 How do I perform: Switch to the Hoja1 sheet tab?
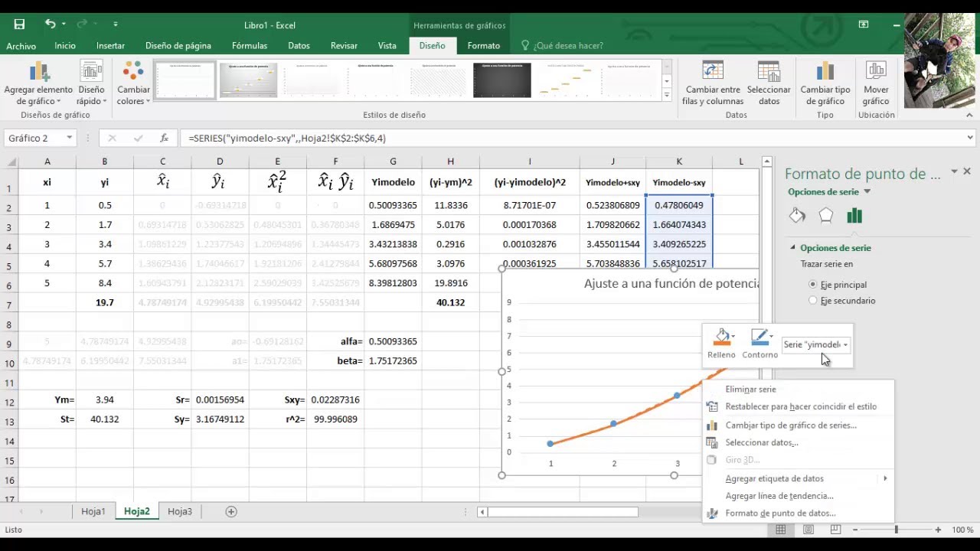[93, 511]
